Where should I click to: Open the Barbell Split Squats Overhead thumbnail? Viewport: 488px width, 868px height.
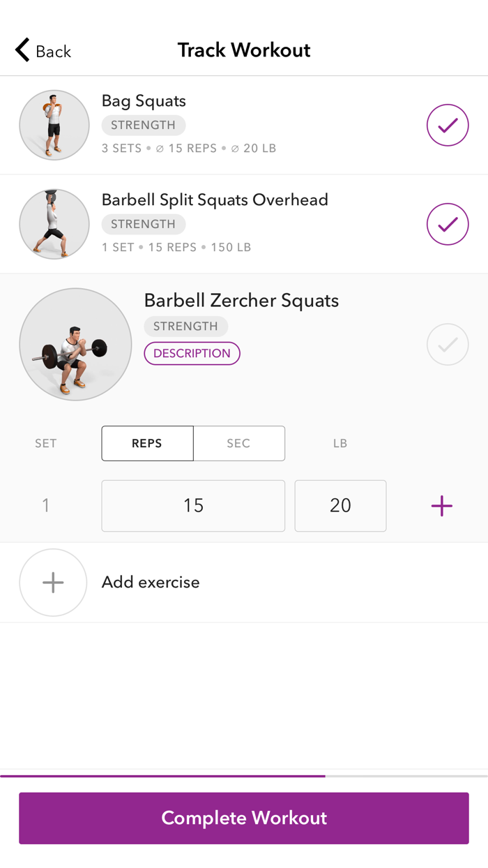click(x=54, y=224)
